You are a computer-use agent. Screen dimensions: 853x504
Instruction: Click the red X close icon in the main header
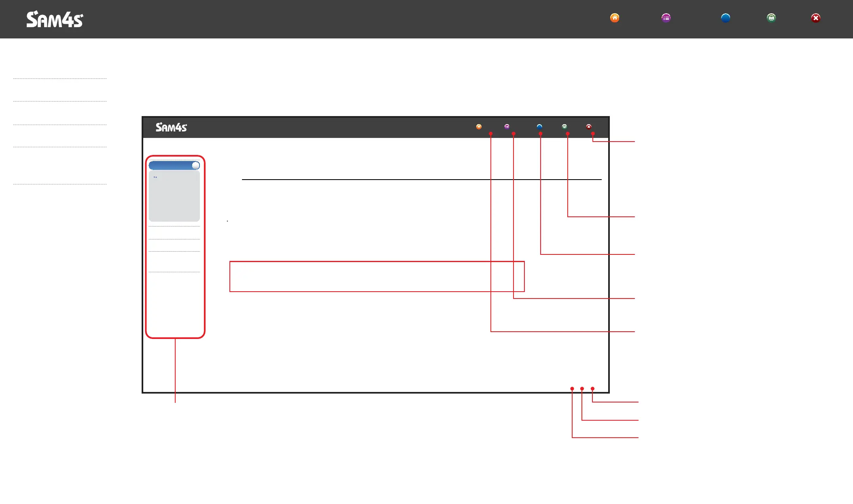816,18
